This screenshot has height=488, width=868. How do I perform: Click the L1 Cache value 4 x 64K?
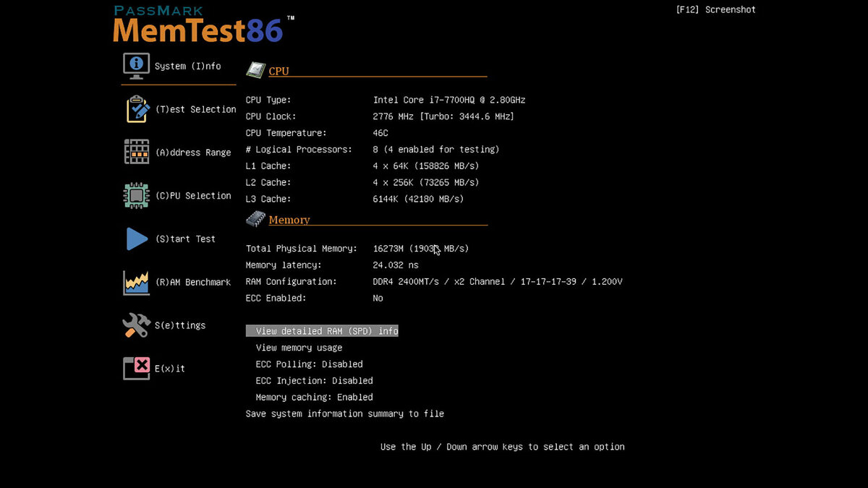tap(426, 166)
